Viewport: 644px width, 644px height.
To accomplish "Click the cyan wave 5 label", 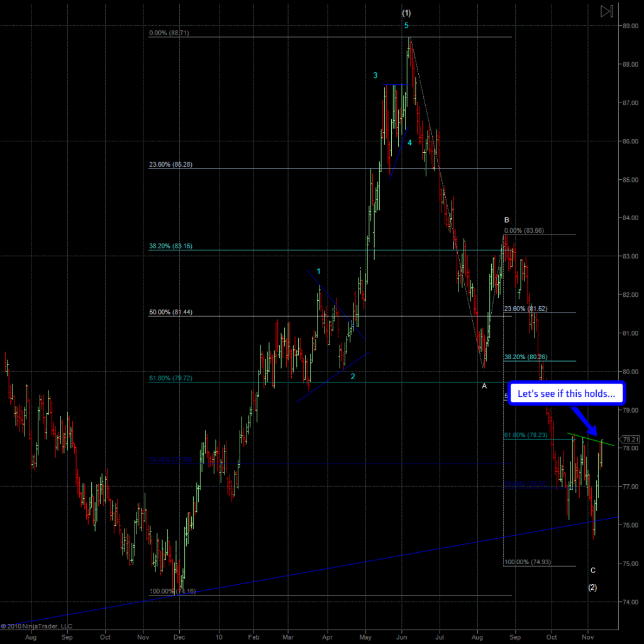I will point(406,26).
